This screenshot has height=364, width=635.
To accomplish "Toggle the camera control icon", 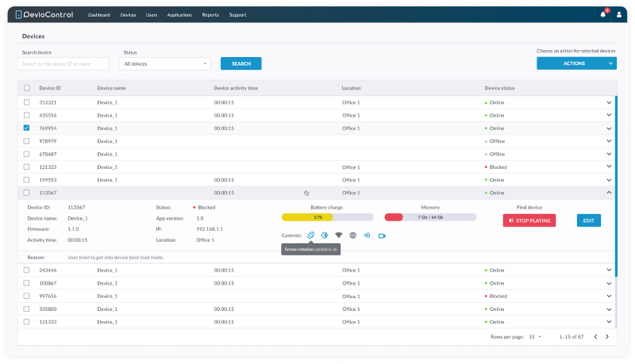I will 382,236.
